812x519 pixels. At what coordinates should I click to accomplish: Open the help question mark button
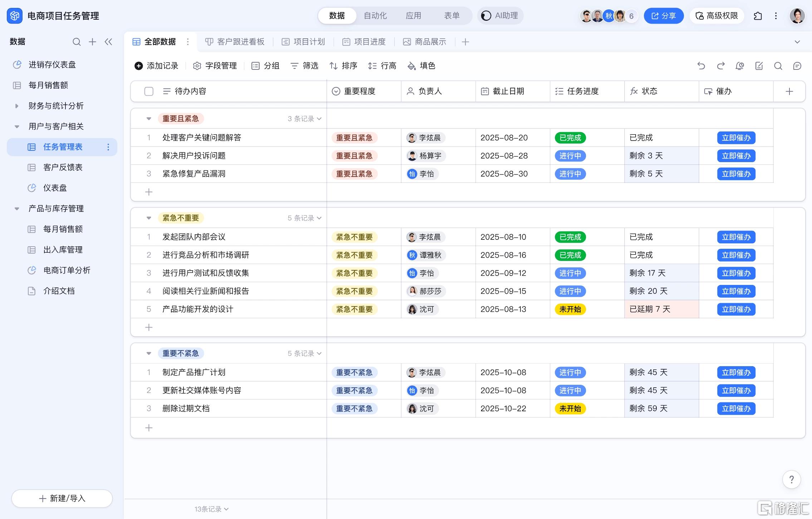point(792,479)
